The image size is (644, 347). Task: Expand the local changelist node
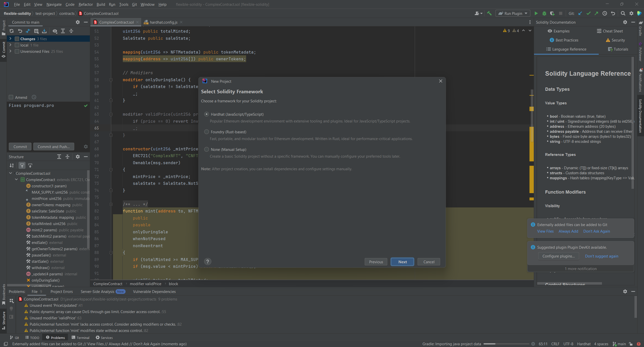(10, 45)
